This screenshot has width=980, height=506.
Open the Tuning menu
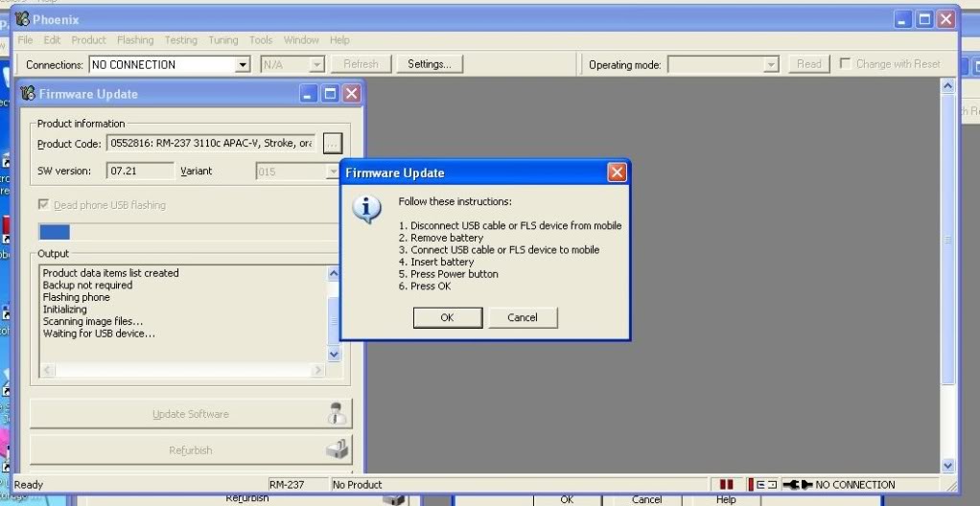click(223, 40)
